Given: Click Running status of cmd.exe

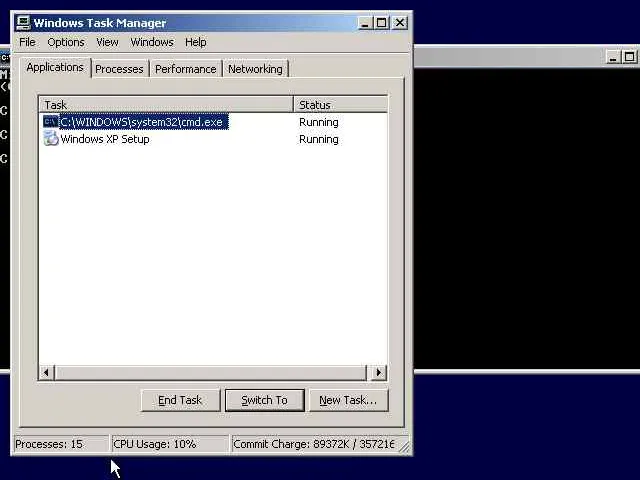Looking at the screenshot, I should click(x=319, y=122).
